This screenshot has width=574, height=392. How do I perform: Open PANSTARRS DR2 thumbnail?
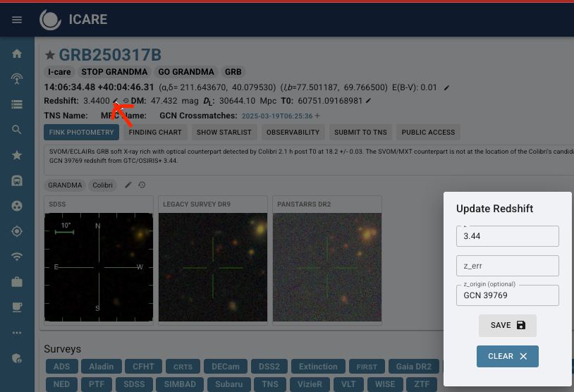327,267
